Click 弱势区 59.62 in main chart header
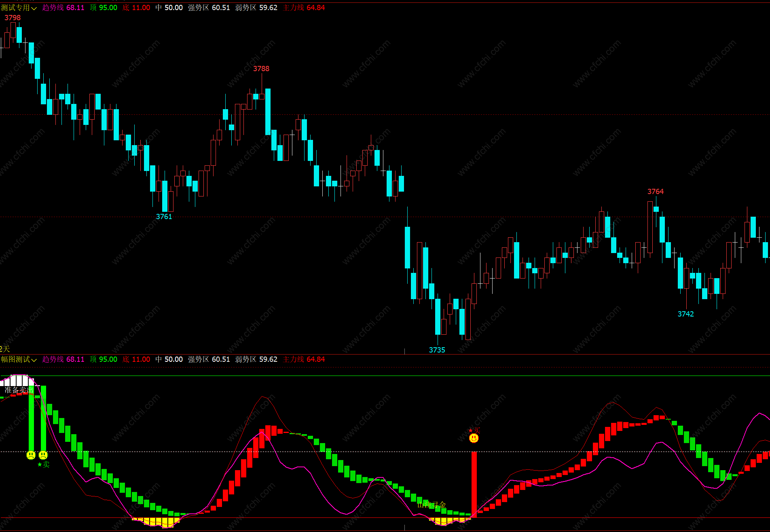Screen dimensions: 770x532 (x=256, y=8)
